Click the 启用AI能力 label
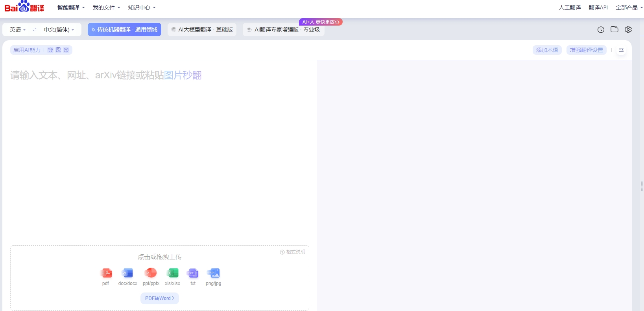Image resolution: width=644 pixels, height=311 pixels. [27, 50]
